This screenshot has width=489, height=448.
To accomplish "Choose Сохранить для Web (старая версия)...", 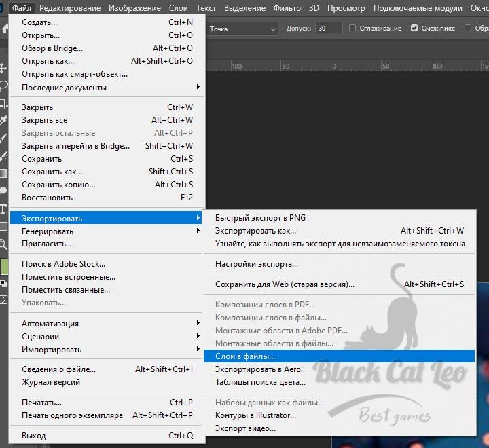I will [x=340, y=284].
